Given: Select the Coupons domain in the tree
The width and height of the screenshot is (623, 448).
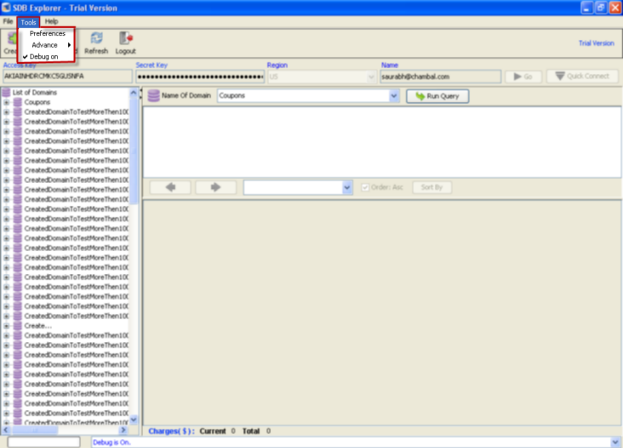Looking at the screenshot, I should coord(37,102).
